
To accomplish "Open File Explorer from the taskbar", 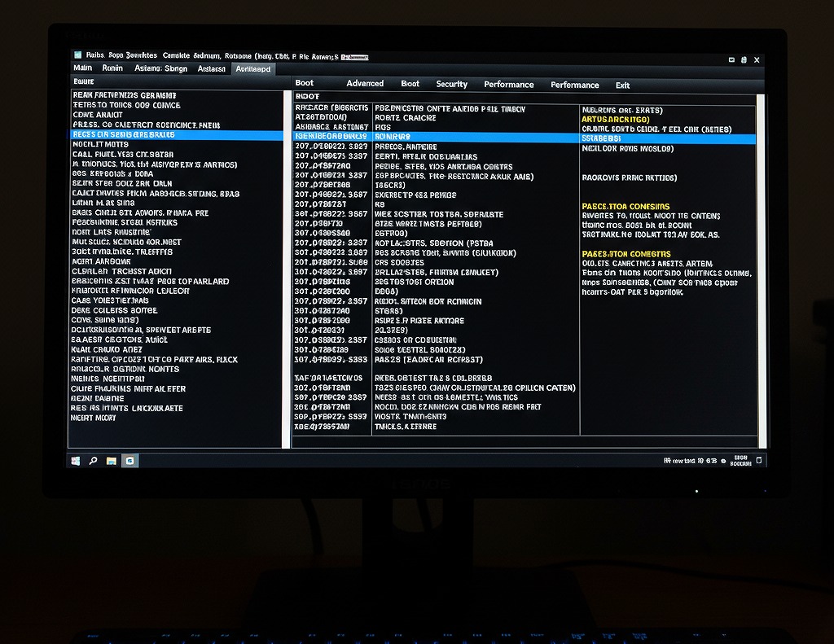I will 112,461.
